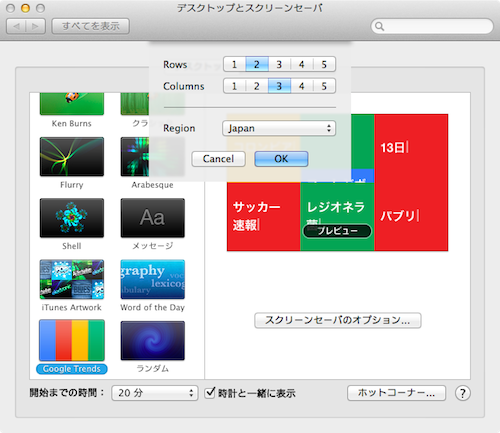The height and width of the screenshot is (433, 500).
Task: Pick the Shell screensaver thumbnail
Action: point(72,218)
